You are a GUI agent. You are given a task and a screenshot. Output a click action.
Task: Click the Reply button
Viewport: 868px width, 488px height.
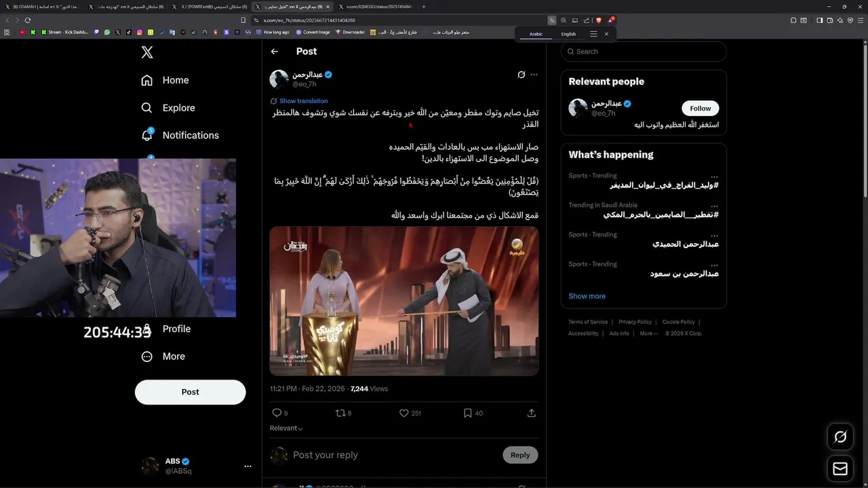click(520, 455)
